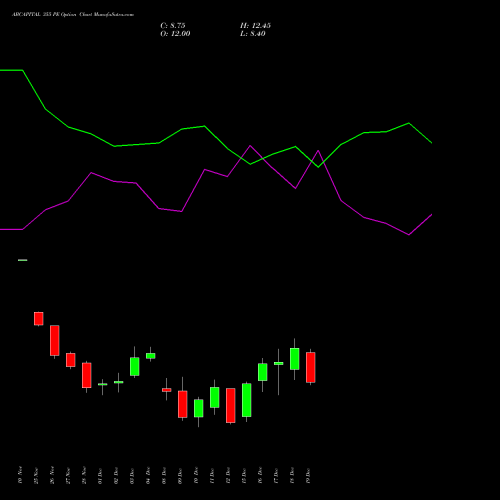Click the 25 Nov date label
This screenshot has height=500, width=500.
[x=36, y=476]
